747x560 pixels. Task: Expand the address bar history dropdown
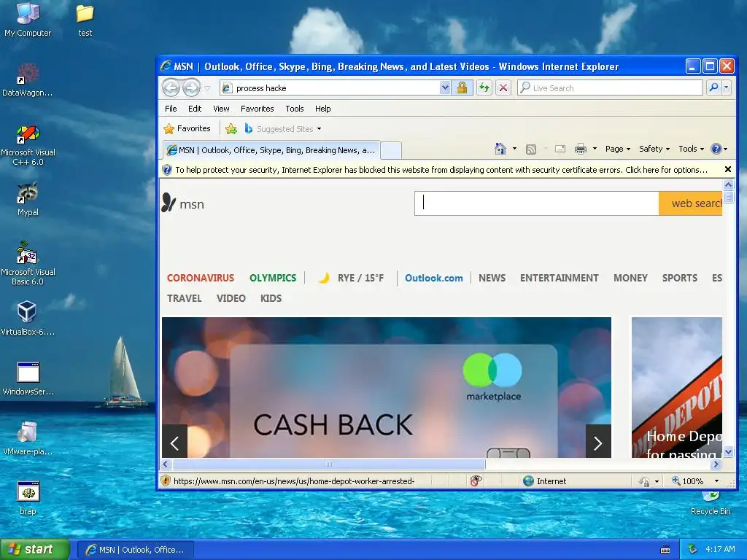click(445, 87)
